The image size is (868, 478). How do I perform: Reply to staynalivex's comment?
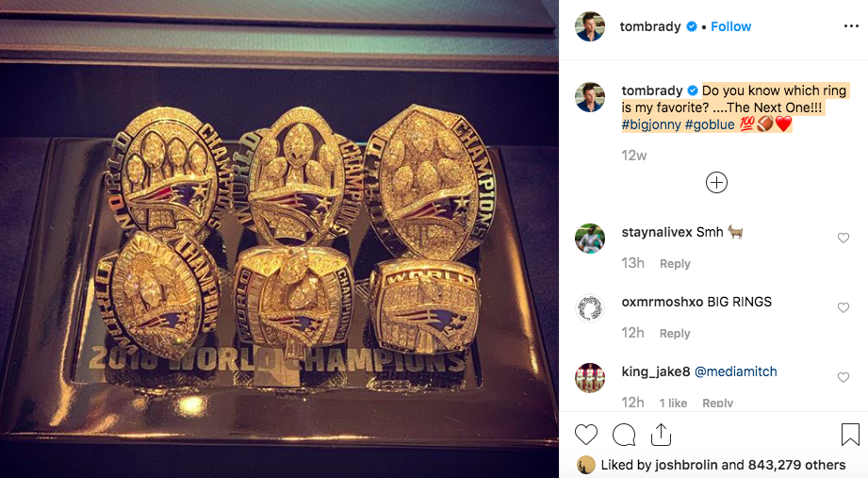click(675, 264)
